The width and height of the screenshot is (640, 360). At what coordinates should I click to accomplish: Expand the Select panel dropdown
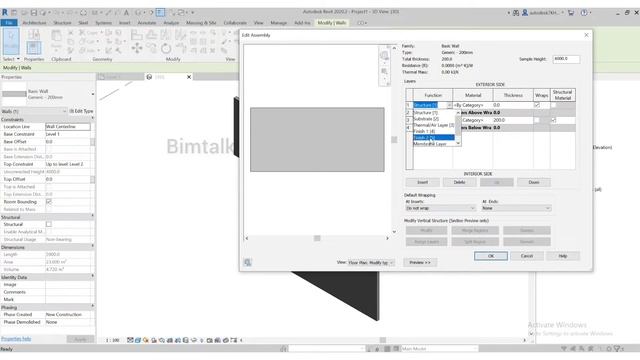click(11, 59)
